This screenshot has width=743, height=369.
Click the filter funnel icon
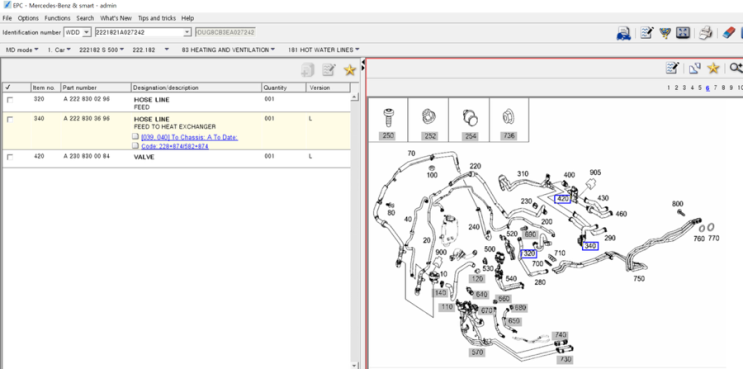coord(665,33)
